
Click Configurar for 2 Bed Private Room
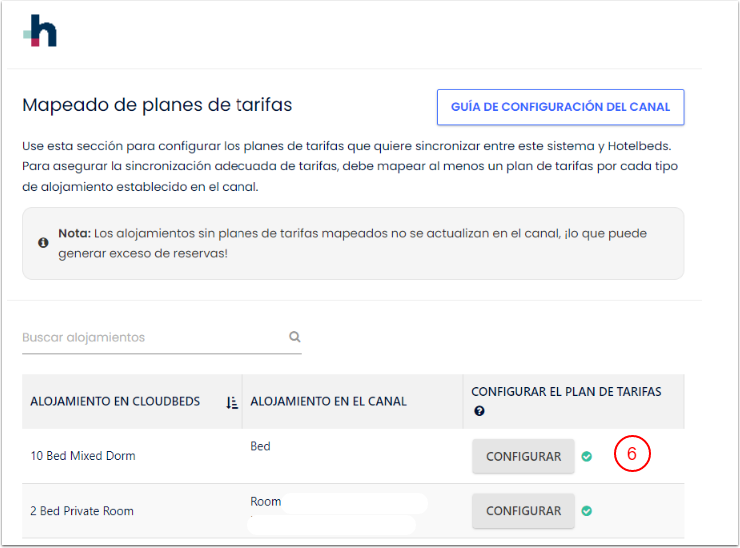coord(523,511)
